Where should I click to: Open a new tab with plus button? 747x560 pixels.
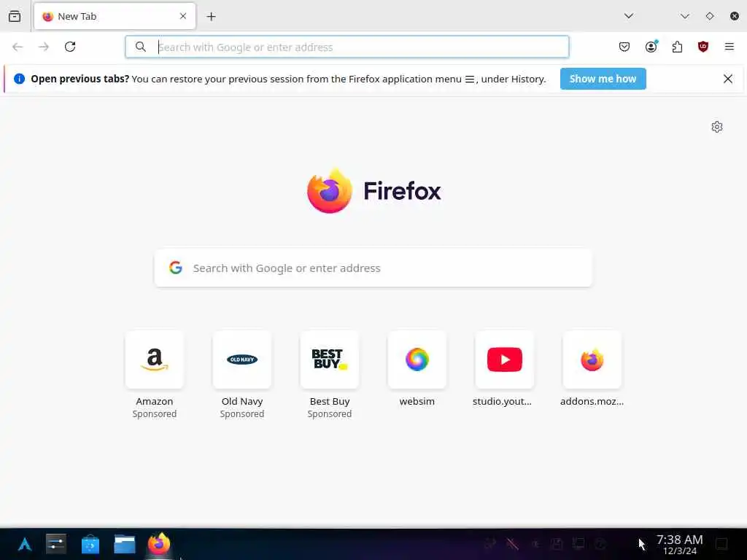click(x=211, y=17)
